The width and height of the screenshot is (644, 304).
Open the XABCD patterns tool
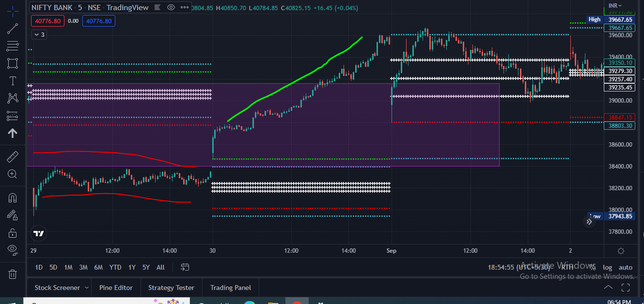(13, 98)
